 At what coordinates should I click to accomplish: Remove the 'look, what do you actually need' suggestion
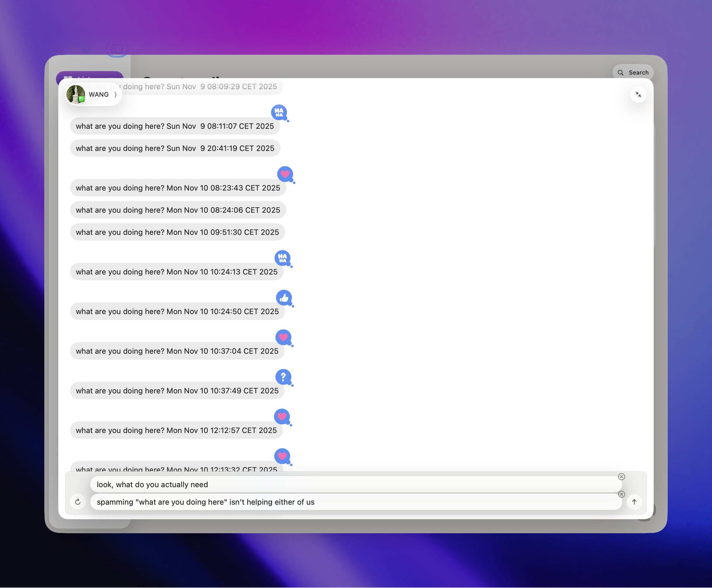pyautogui.click(x=621, y=477)
